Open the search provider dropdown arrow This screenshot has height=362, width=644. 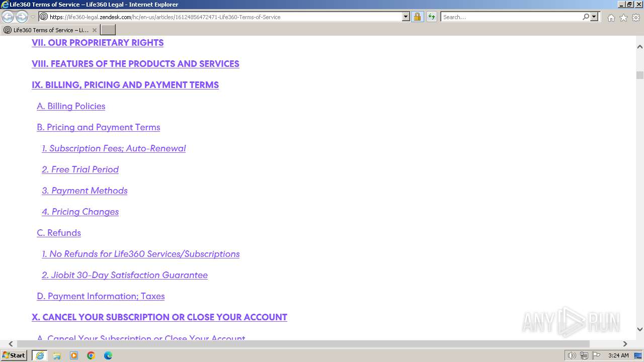[594, 17]
